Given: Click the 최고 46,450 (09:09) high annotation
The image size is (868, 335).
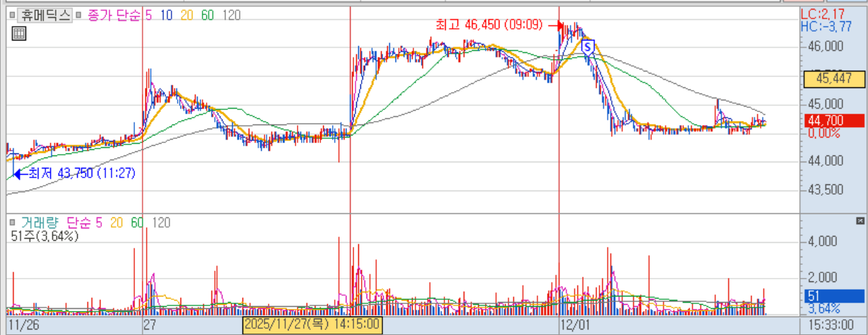Looking at the screenshot, I should (488, 25).
